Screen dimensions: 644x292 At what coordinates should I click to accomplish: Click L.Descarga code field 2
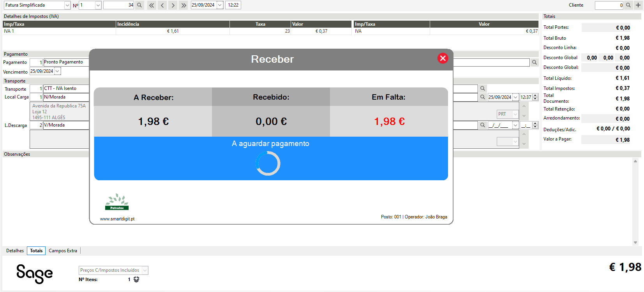[36, 125]
